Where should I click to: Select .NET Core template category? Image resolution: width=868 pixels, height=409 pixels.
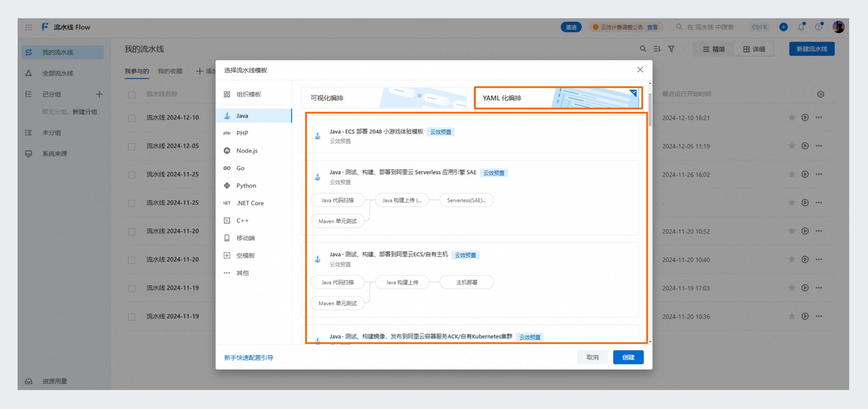click(x=253, y=203)
